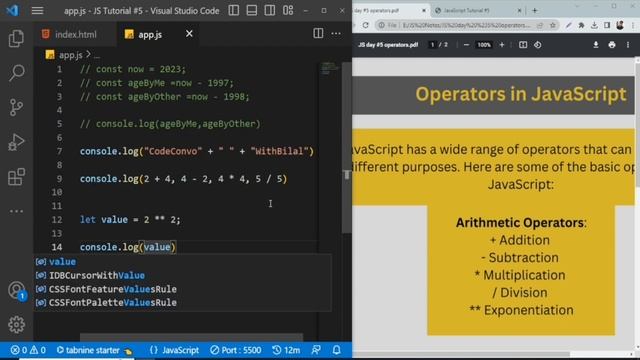Open Run and Debug view
Screen dimensions: 640x360
[16, 142]
